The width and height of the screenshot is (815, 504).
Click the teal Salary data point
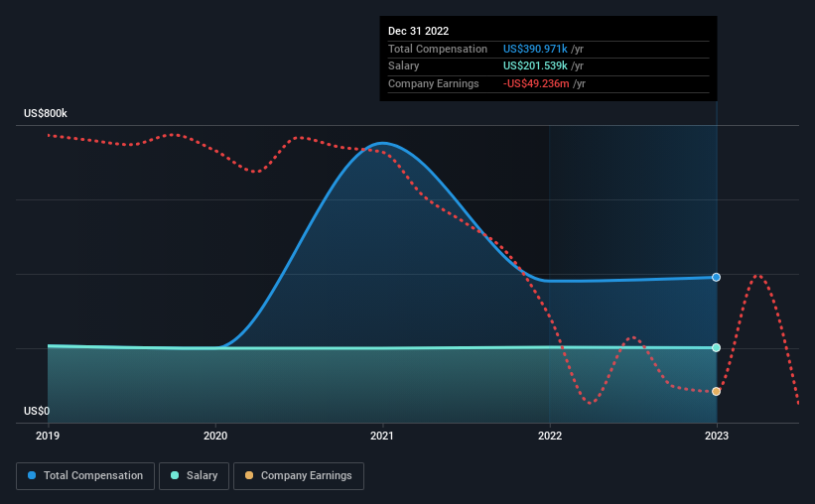pyautogui.click(x=717, y=347)
